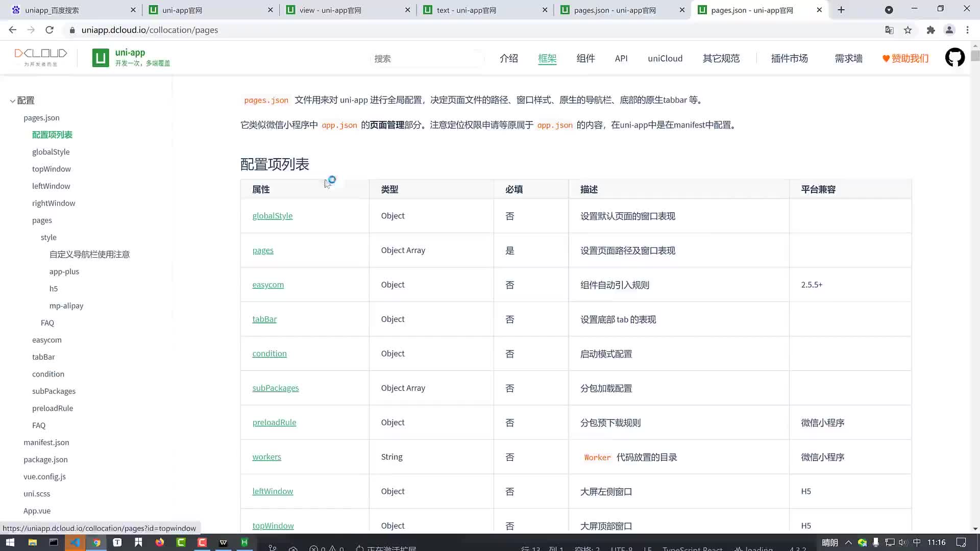Open Visual Studio Code from the taskbar
Screen dimensions: 980x551
75,542
